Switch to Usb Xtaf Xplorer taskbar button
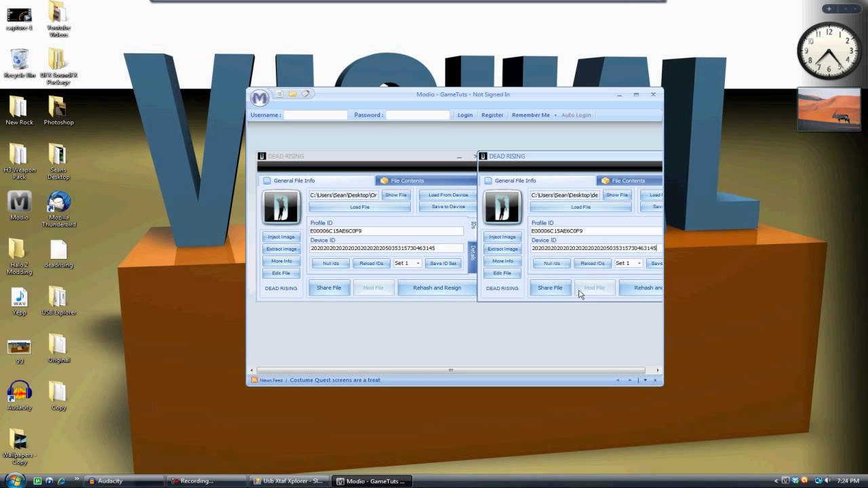The height and width of the screenshot is (488, 868). coord(288,481)
